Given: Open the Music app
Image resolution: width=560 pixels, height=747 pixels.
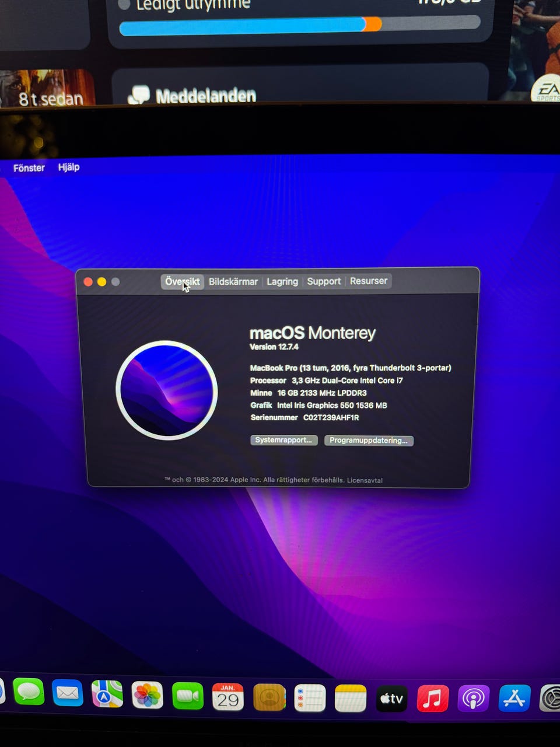Looking at the screenshot, I should (432, 699).
